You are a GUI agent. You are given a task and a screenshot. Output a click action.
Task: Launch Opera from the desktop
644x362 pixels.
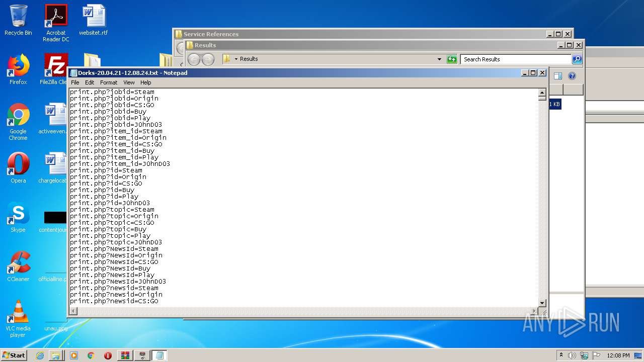point(18,168)
